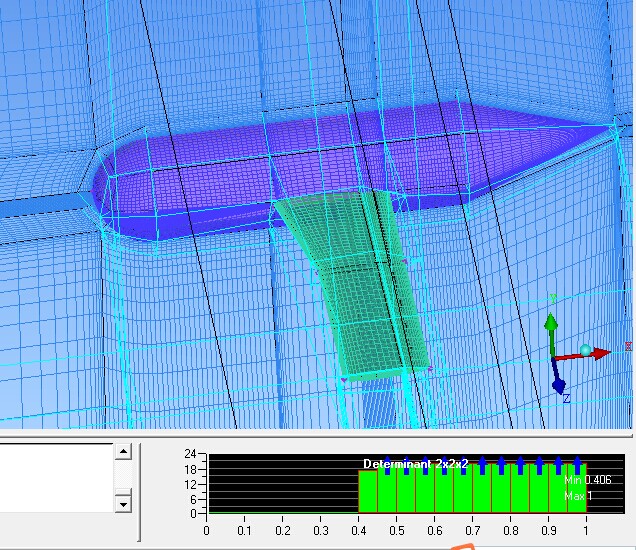This screenshot has width=636, height=550.
Task: Click the blue Z axis arrow on triad
Action: click(x=559, y=384)
